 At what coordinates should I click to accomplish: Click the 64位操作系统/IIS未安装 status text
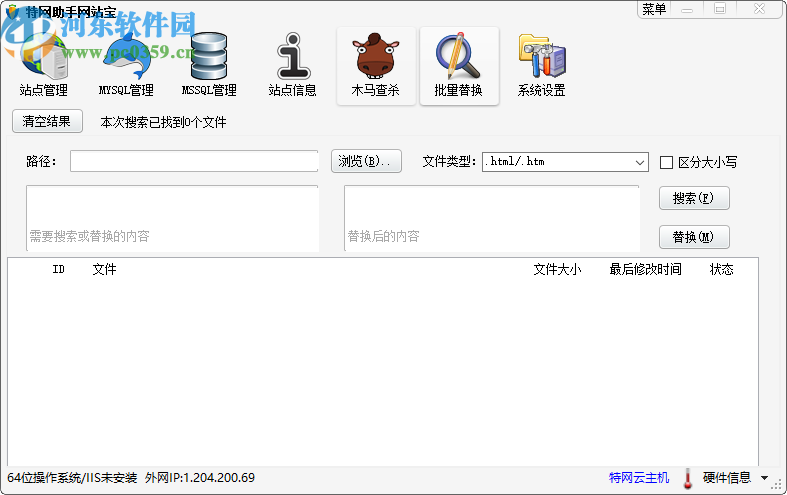(x=72, y=477)
